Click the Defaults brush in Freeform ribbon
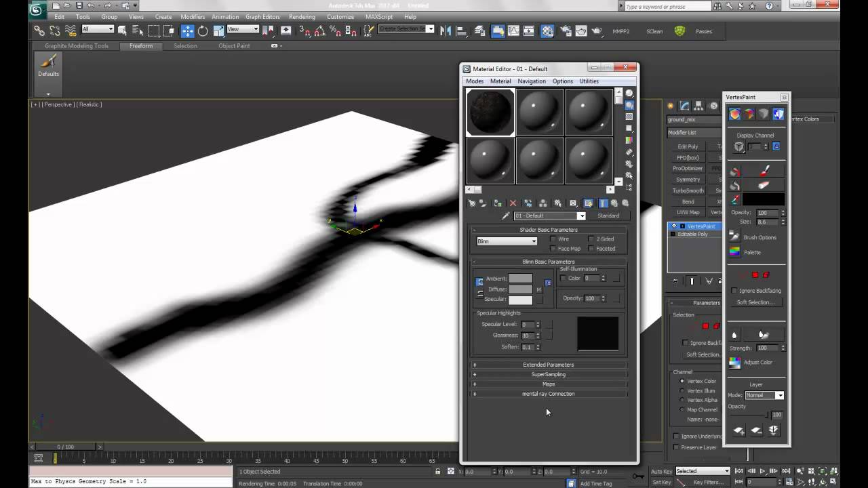The image size is (868, 488). [48, 66]
